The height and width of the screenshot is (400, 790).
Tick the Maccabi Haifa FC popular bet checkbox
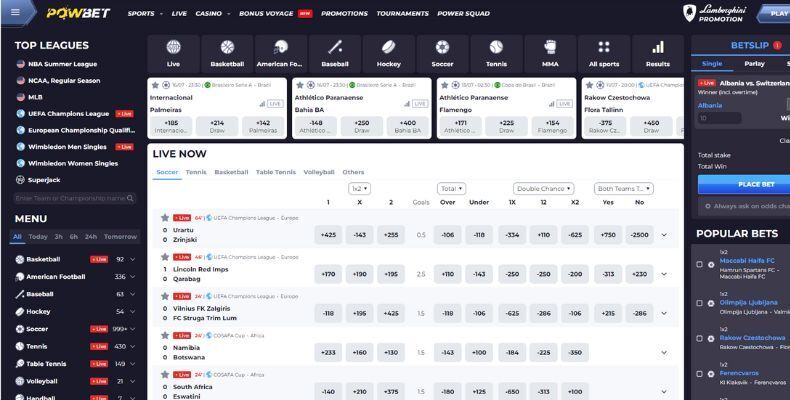699,264
